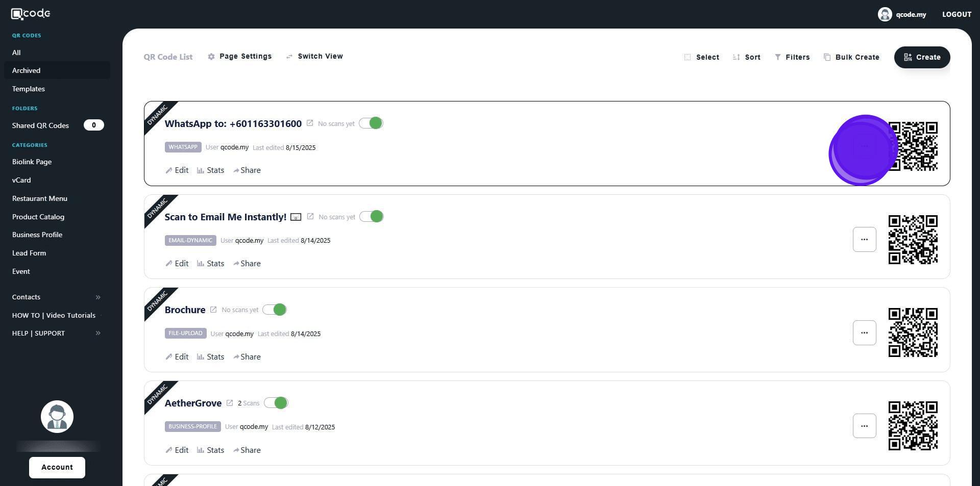
Task: Open external link icon next to Brochure
Action: pos(213,310)
